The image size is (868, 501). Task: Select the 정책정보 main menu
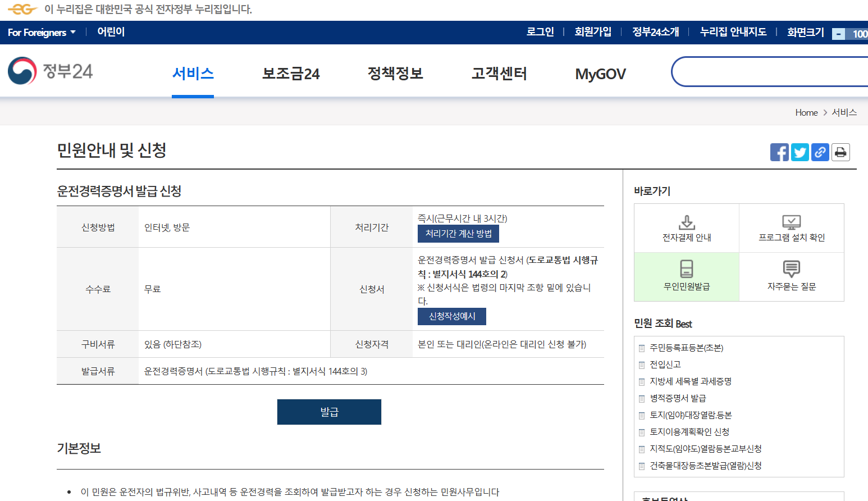coord(395,74)
